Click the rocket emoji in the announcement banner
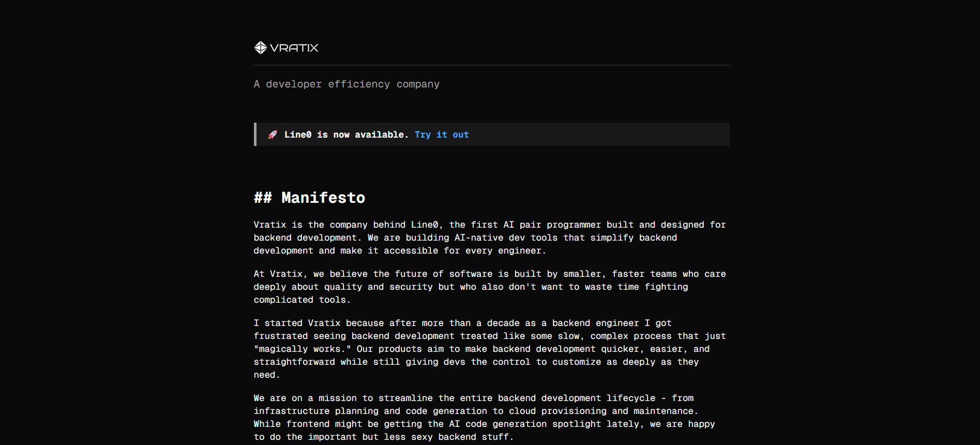This screenshot has width=980, height=445. pos(273,135)
